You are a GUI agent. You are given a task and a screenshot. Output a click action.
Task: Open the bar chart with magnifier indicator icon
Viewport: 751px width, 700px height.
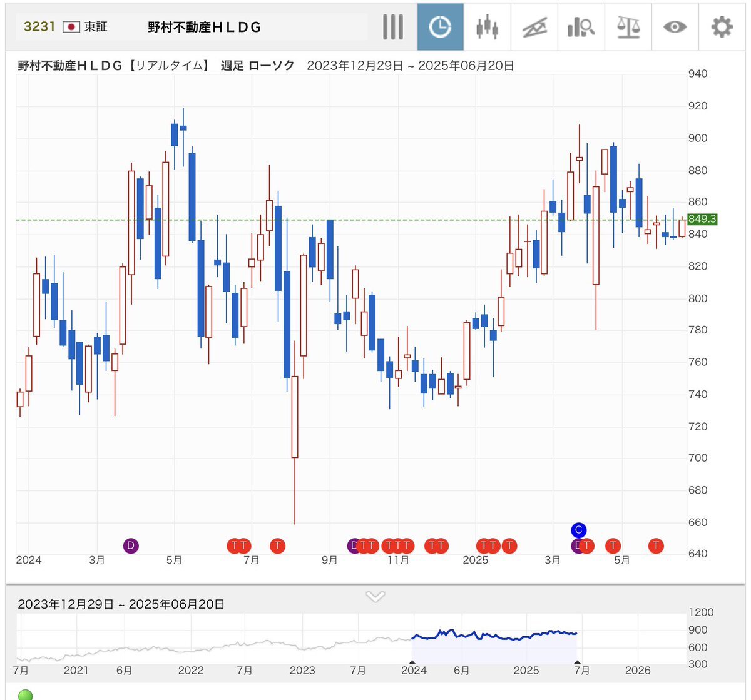[581, 27]
